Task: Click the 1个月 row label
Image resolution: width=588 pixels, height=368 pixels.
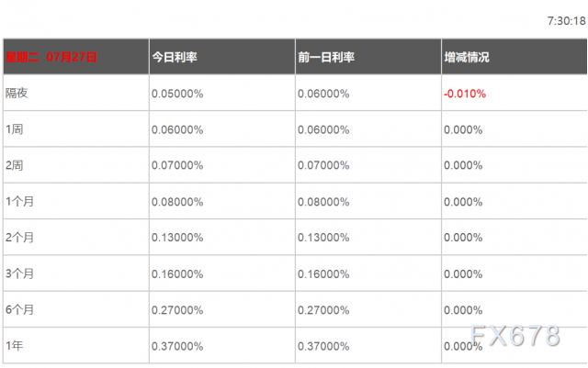Action: pos(19,202)
